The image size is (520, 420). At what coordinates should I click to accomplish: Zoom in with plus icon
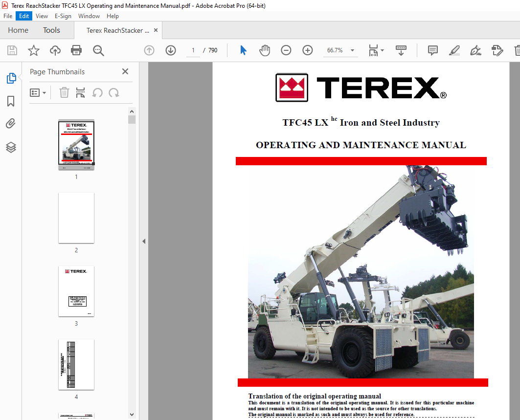coord(308,50)
